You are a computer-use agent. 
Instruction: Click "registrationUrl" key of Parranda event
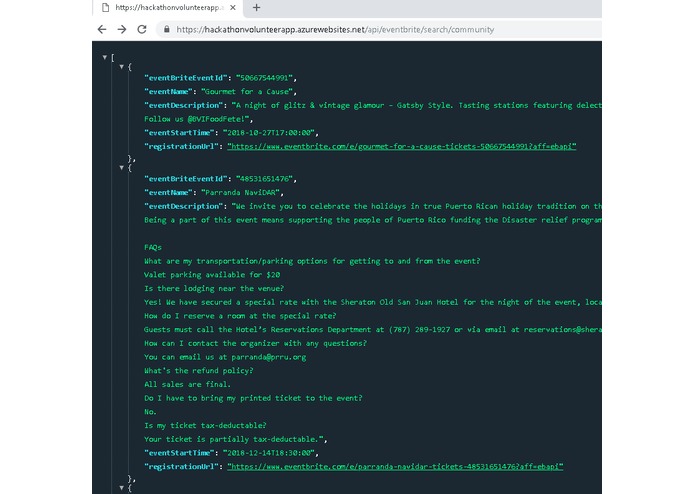coord(181,467)
